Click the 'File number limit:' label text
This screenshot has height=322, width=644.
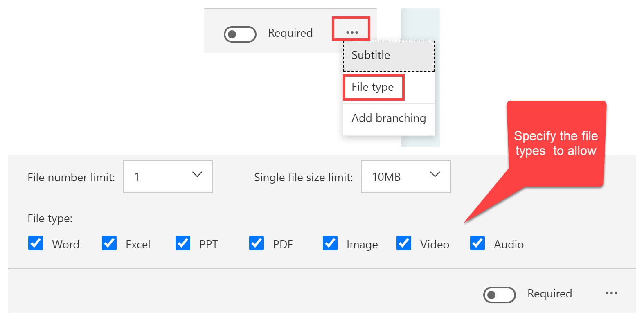coord(71,178)
